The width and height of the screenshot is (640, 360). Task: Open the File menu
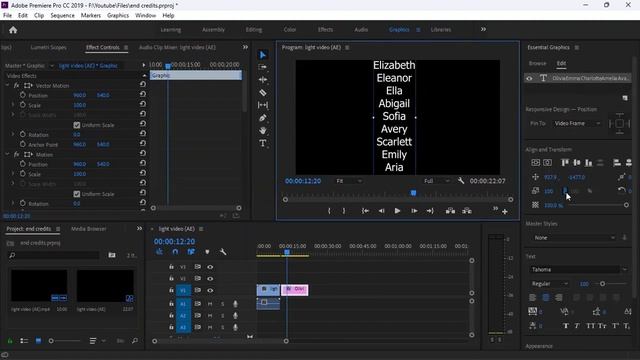7,16
